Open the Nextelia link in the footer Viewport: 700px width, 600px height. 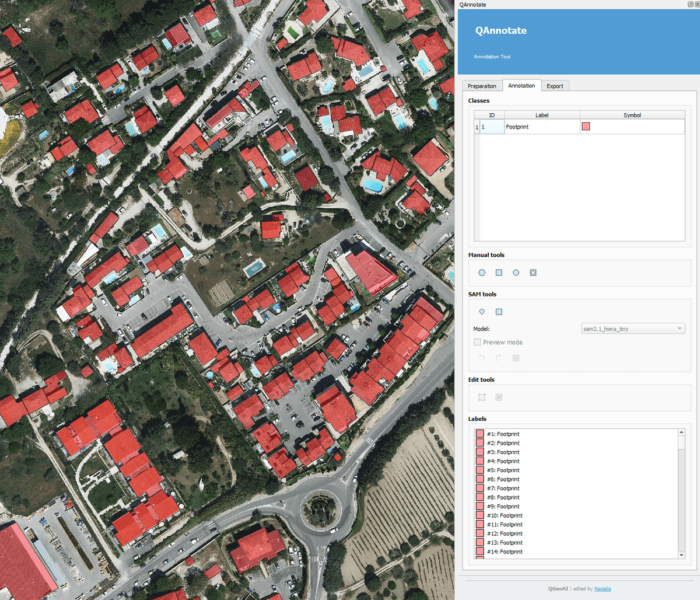[x=602, y=588]
